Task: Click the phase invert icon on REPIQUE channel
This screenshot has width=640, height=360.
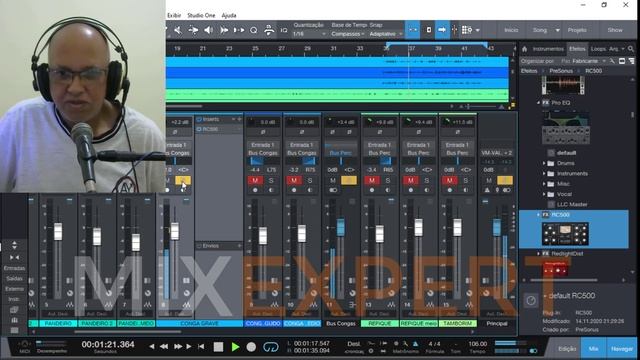Action: point(380,132)
